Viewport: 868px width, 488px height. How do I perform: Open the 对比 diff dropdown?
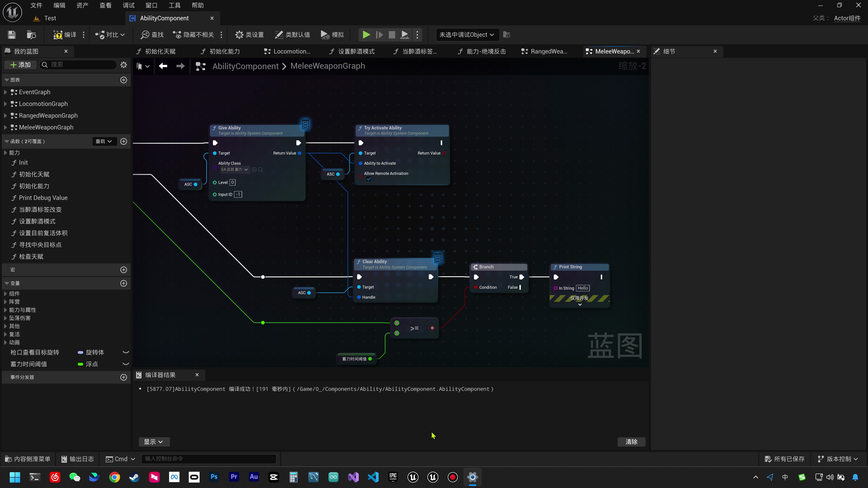110,35
